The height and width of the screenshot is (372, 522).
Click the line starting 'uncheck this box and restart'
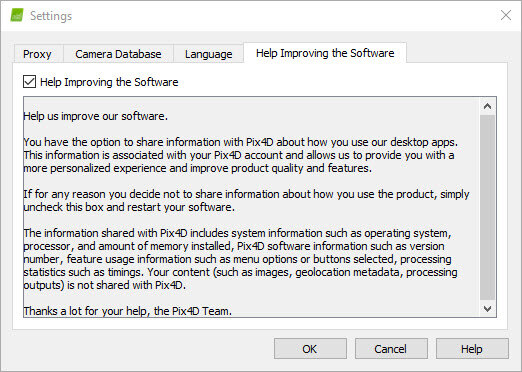pos(129,207)
